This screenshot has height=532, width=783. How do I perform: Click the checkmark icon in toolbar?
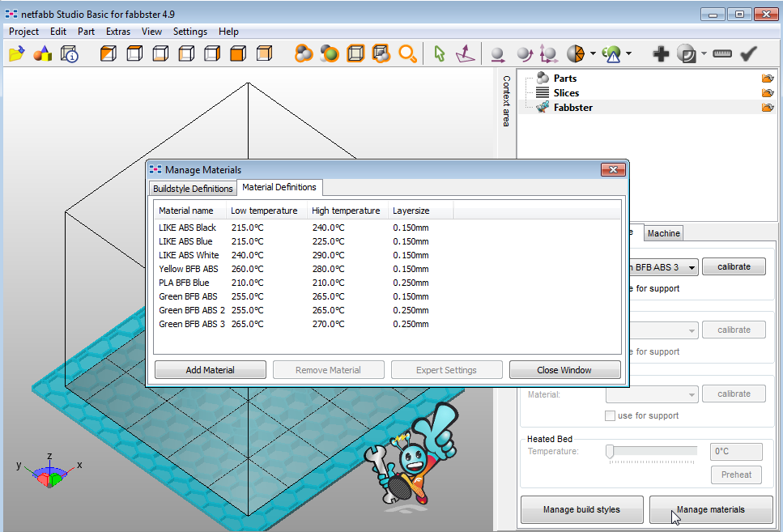coord(749,54)
